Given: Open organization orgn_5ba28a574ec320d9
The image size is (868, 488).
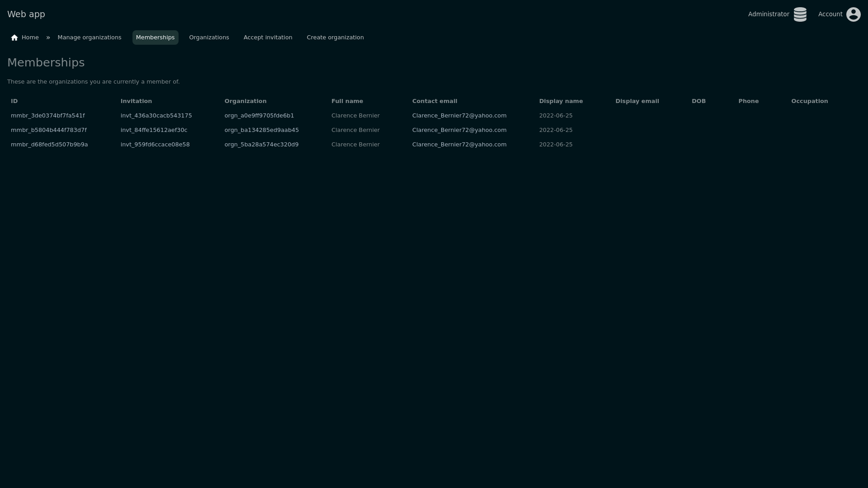Looking at the screenshot, I should pyautogui.click(x=261, y=145).
